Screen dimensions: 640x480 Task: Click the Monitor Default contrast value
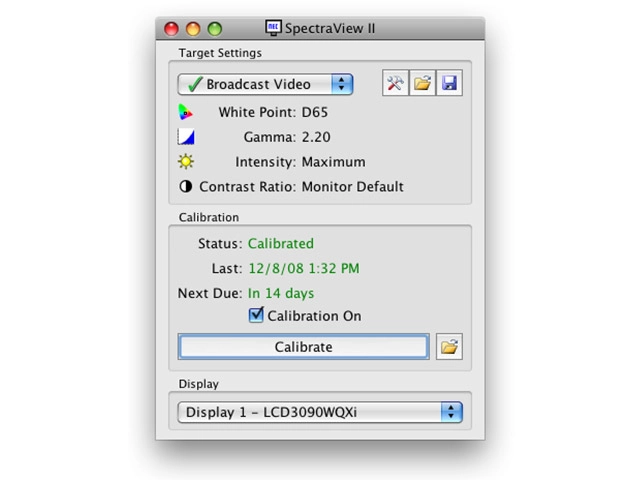352,187
